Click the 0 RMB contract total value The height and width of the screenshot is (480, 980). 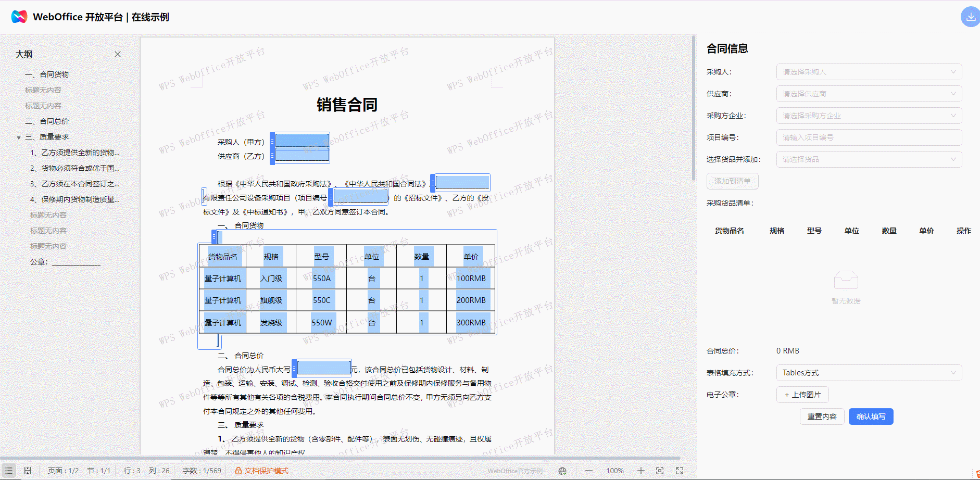(787, 351)
